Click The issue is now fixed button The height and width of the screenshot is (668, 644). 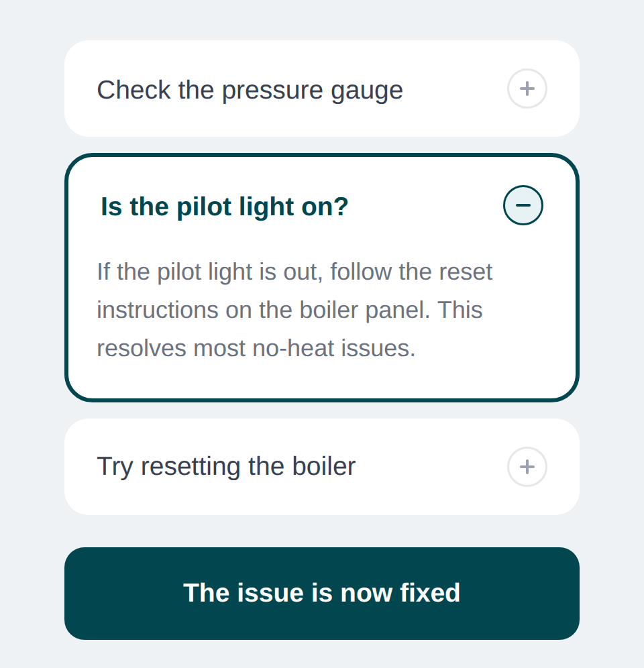pyautogui.click(x=322, y=593)
